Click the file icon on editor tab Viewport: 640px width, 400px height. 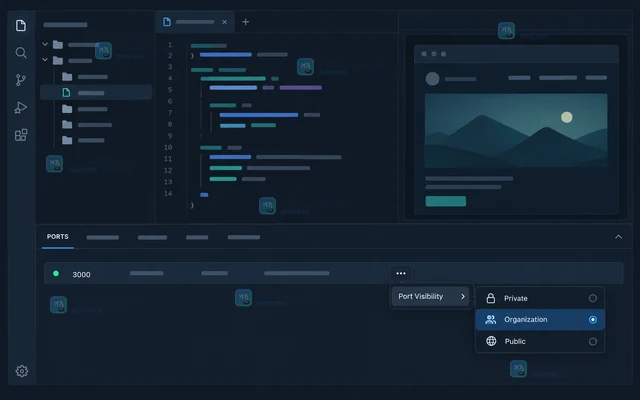pyautogui.click(x=167, y=22)
